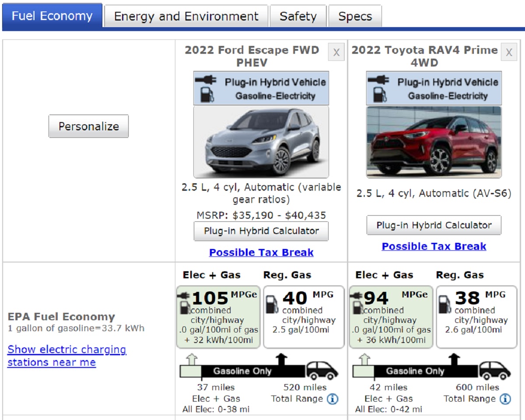Click the car icon on RAV4 range bar

pos(494,371)
